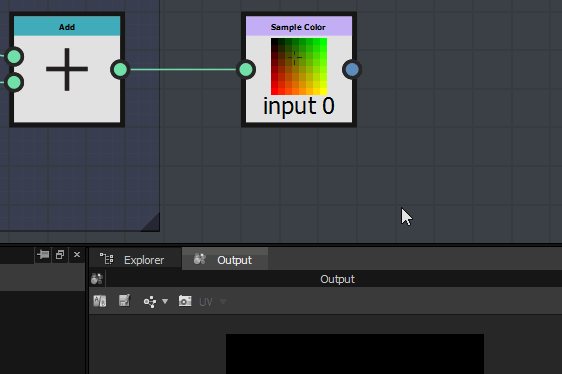Select the Add node by its title bar
Viewport: 562px width, 374px height.
click(67, 26)
